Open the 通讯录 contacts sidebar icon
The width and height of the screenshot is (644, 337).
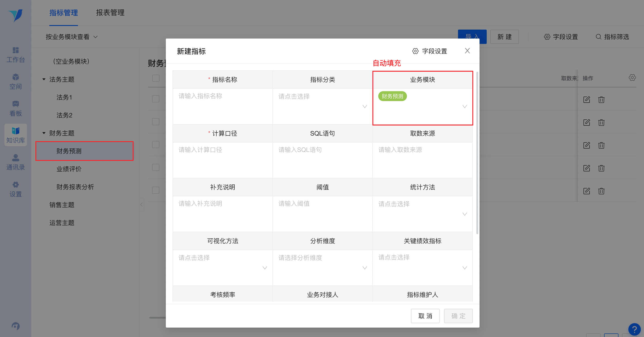(15, 162)
